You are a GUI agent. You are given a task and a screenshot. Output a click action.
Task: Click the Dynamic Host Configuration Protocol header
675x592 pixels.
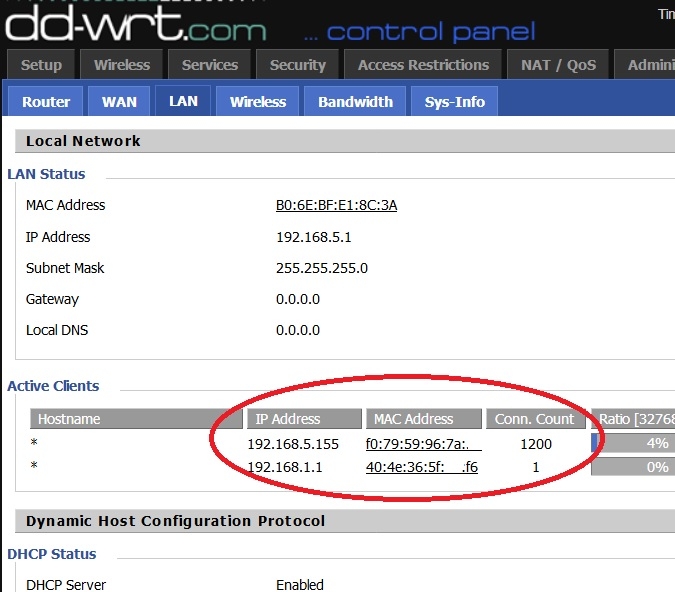[x=345, y=521]
